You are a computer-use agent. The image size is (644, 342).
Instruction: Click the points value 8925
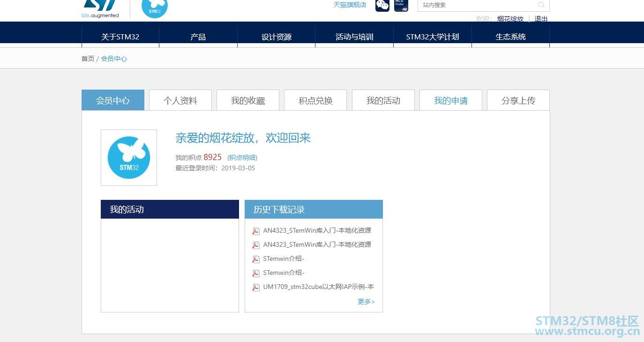212,157
